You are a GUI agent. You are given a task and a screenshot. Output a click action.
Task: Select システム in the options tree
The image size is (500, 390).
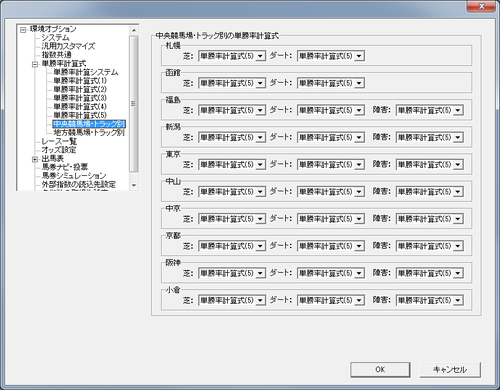click(x=55, y=38)
